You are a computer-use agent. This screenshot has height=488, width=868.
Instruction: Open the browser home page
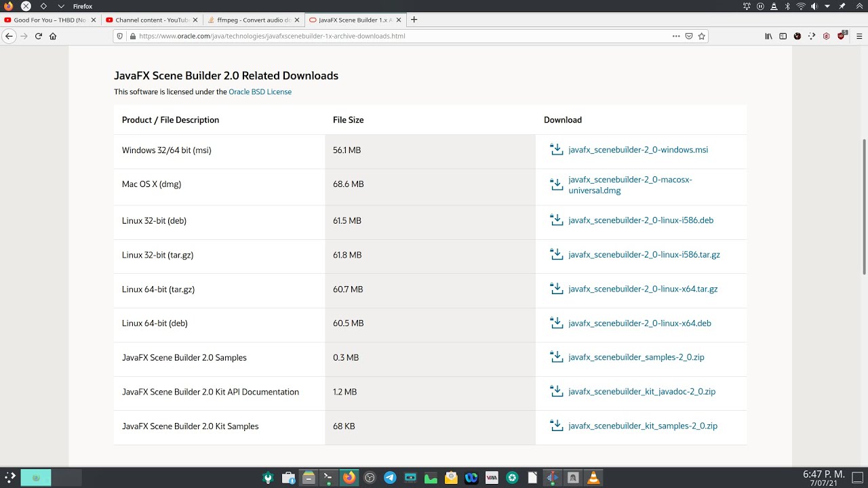(x=53, y=36)
